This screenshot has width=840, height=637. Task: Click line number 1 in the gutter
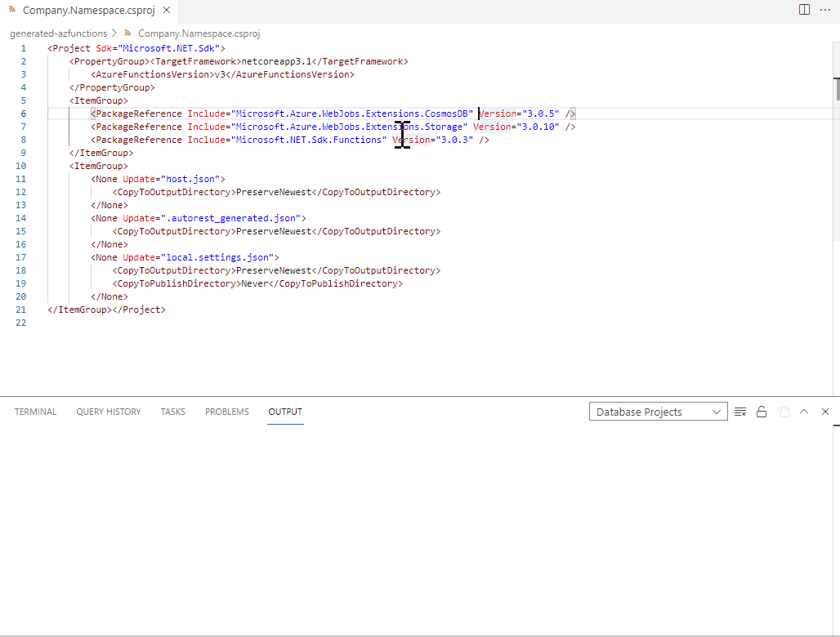23,48
